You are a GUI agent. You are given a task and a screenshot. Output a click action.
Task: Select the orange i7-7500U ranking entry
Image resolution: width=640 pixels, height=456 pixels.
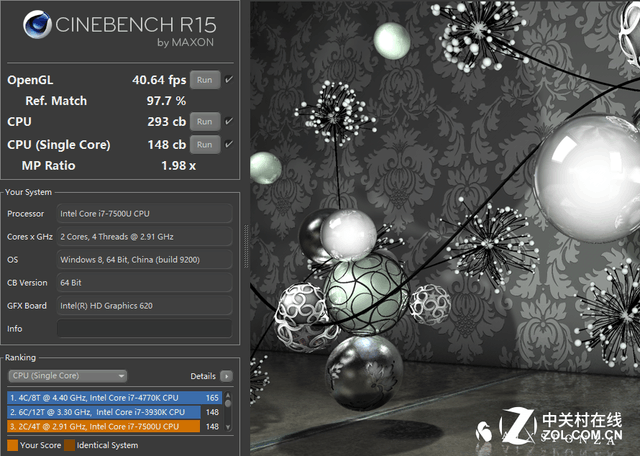point(114,426)
